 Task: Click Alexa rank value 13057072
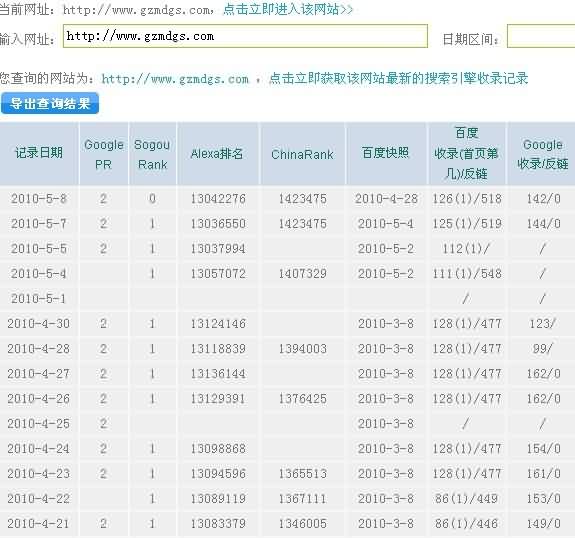click(218, 274)
